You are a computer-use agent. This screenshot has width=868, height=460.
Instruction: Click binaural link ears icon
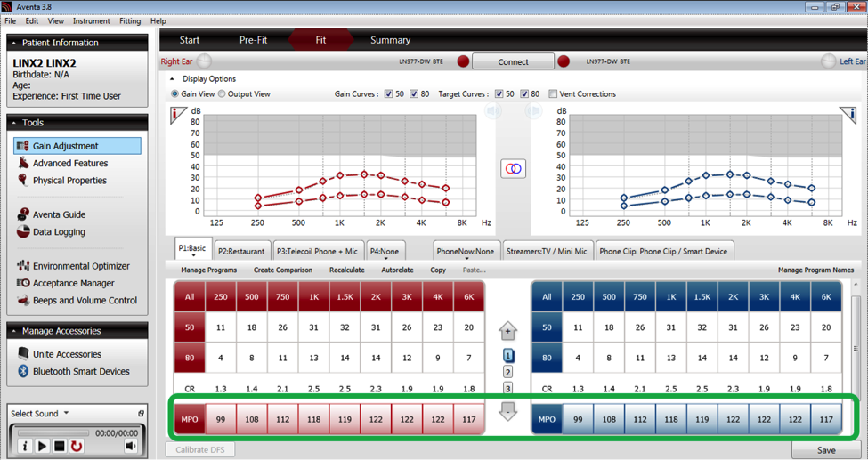[513, 168]
